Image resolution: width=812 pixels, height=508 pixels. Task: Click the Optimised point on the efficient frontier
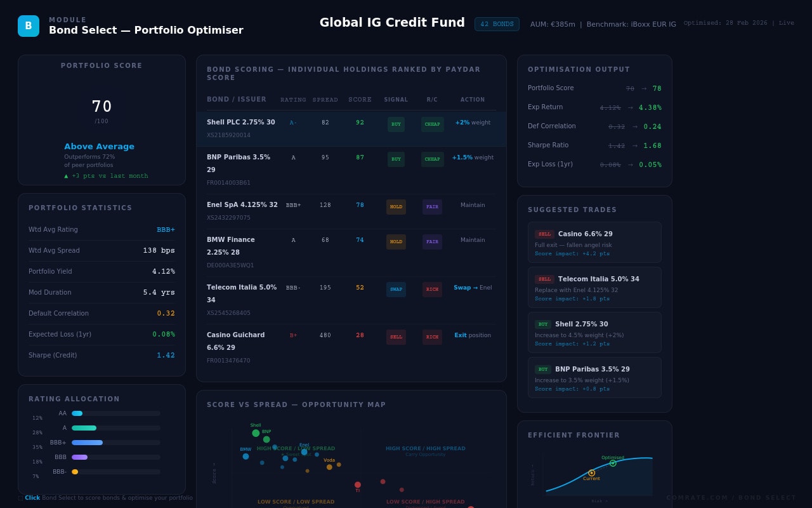point(613,463)
